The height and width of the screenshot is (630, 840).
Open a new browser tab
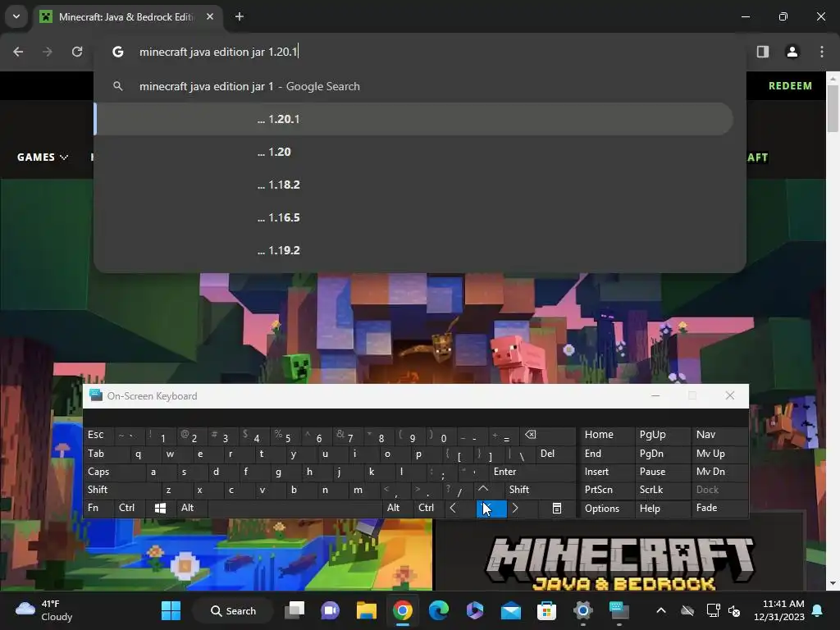point(240,16)
